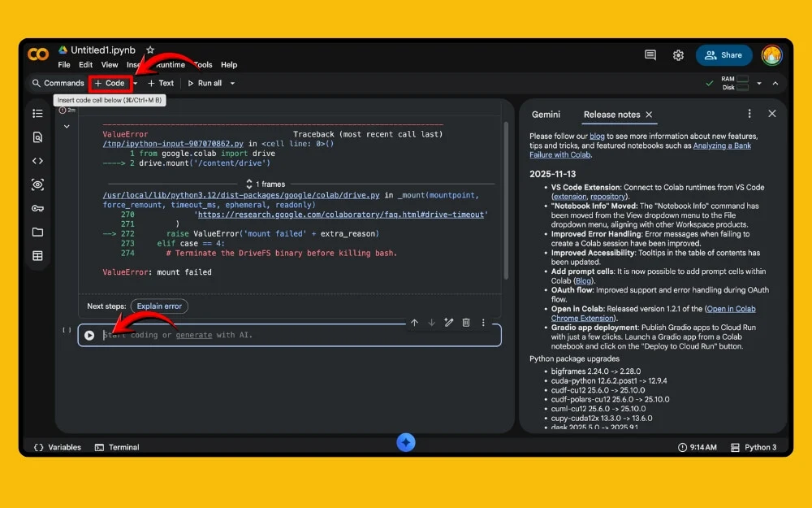This screenshot has width=812, height=508.
Task: Open the code snippets panel
Action: (x=37, y=161)
